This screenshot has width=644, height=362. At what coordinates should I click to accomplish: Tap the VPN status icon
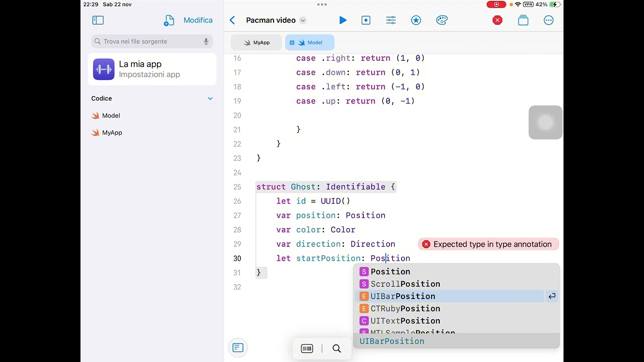[x=528, y=5]
